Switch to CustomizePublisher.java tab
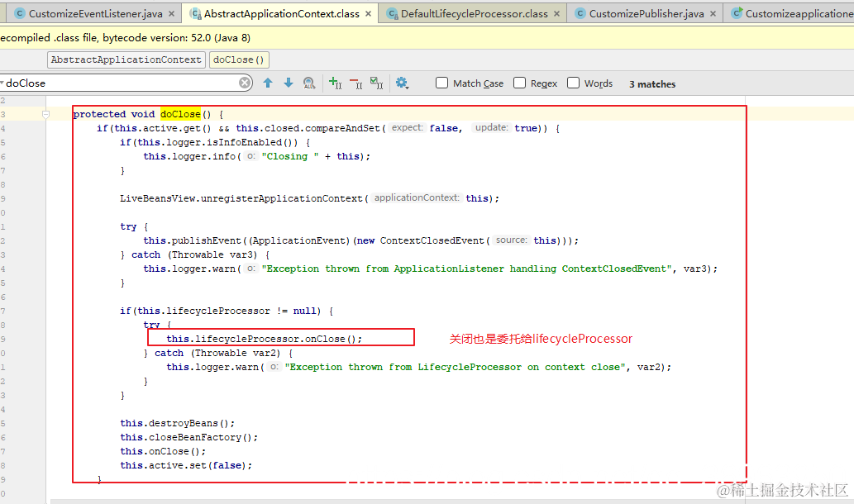 (x=646, y=13)
